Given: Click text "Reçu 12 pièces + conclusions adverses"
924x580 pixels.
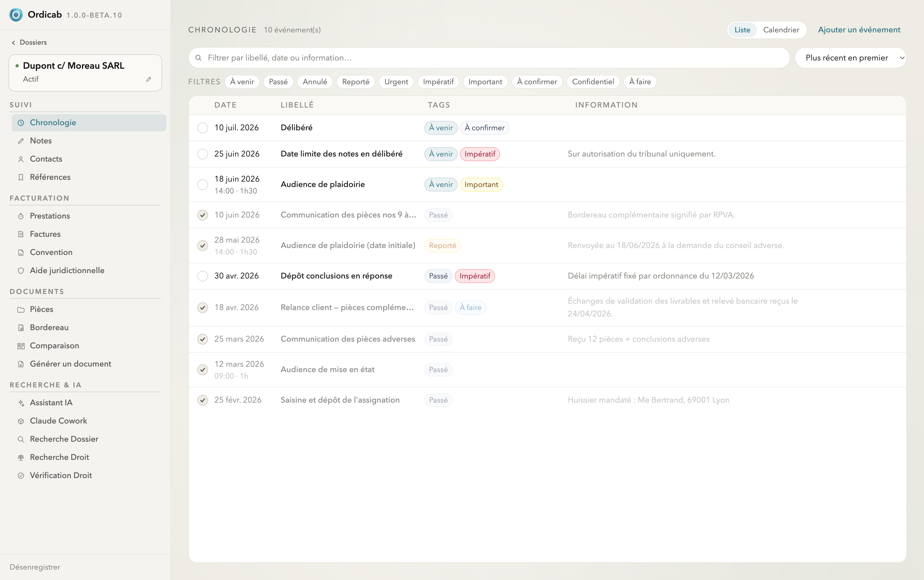Looking at the screenshot, I should click(638, 339).
